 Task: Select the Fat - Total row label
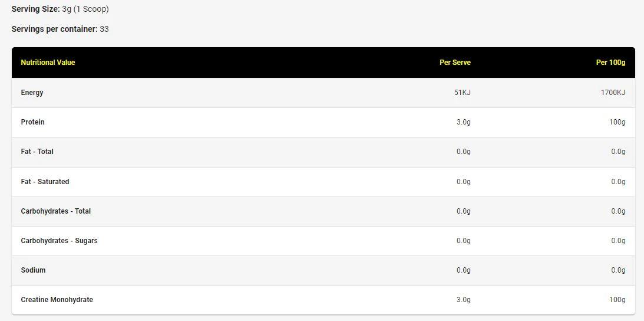37,152
